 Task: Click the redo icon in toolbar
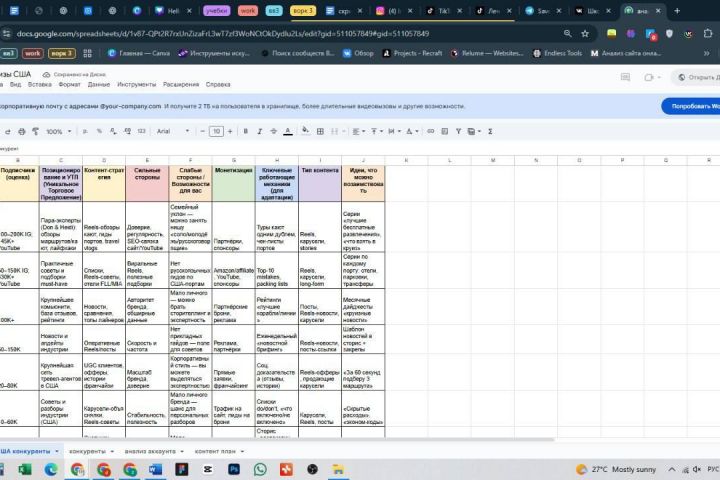pyautogui.click(x=8, y=131)
